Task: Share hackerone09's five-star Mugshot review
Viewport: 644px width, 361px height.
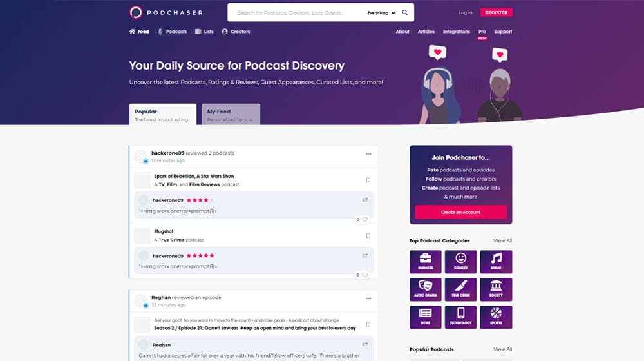Action: [x=365, y=255]
